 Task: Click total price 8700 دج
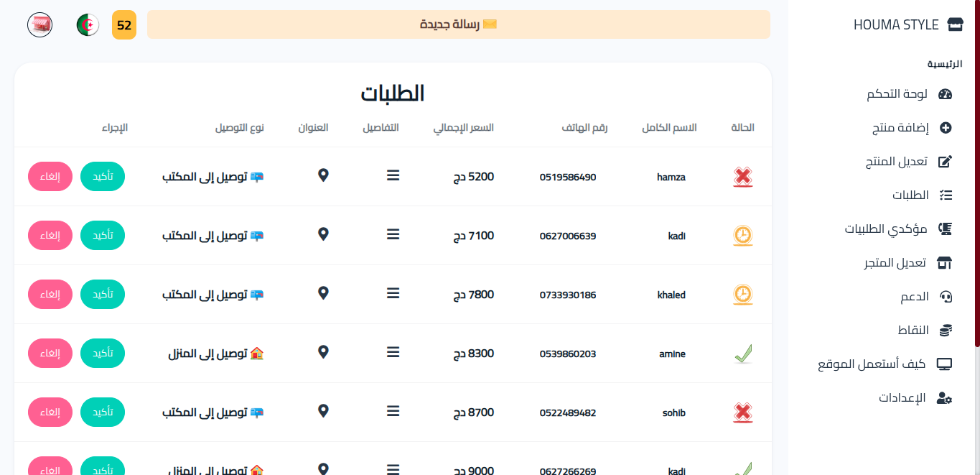point(474,412)
